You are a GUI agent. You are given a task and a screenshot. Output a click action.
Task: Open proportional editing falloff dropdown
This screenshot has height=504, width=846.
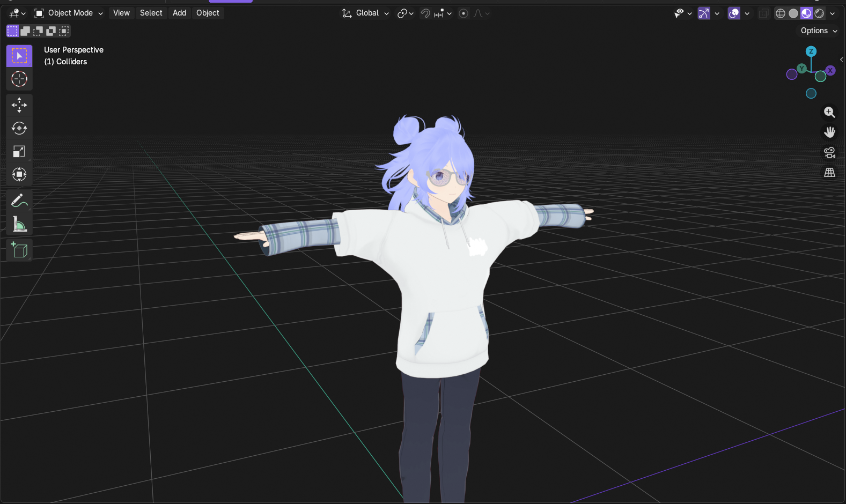click(481, 13)
